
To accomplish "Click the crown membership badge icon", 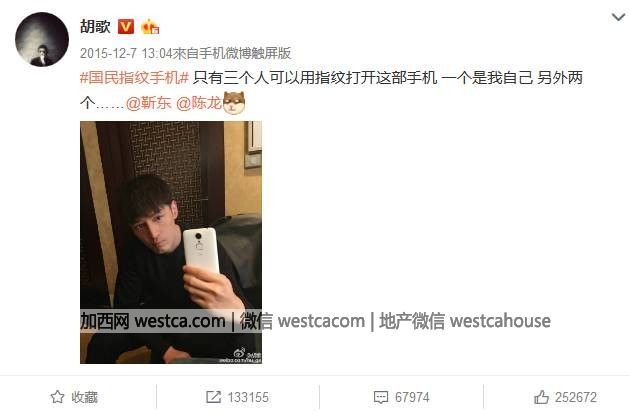I will (150, 27).
